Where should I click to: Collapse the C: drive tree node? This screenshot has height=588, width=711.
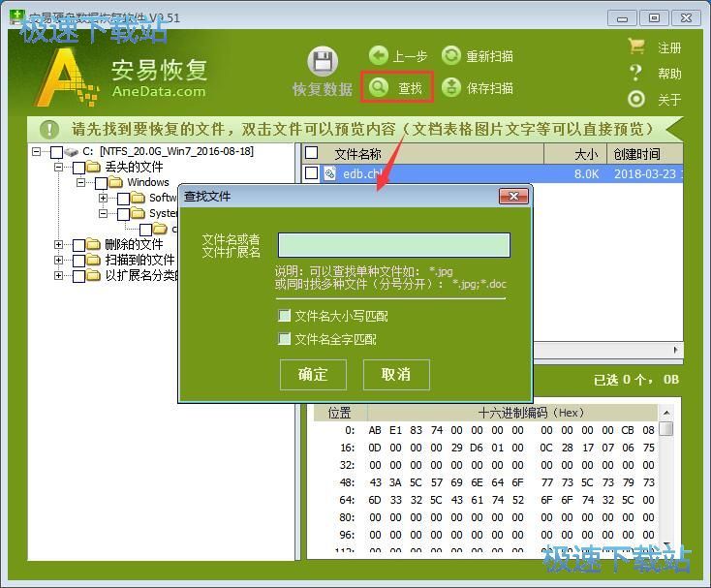pyautogui.click(x=36, y=151)
